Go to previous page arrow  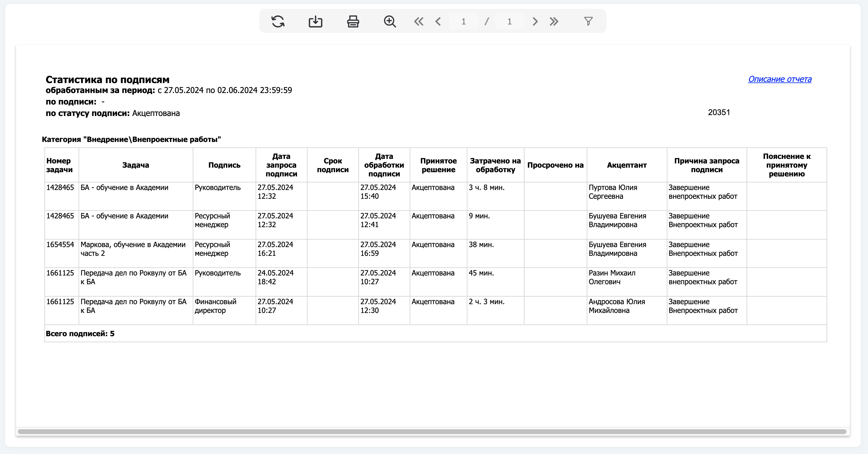click(438, 21)
